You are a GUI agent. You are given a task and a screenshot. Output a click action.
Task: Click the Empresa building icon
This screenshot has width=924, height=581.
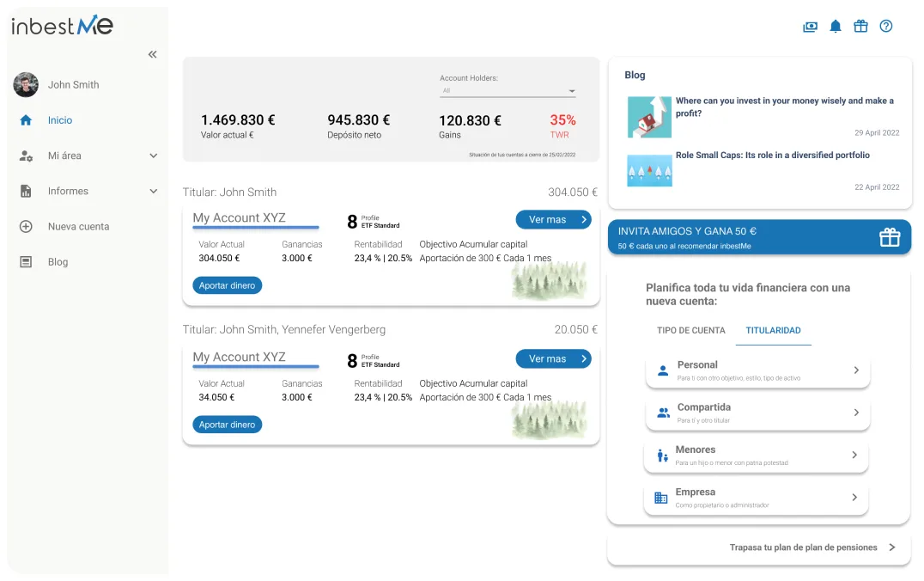(661, 498)
